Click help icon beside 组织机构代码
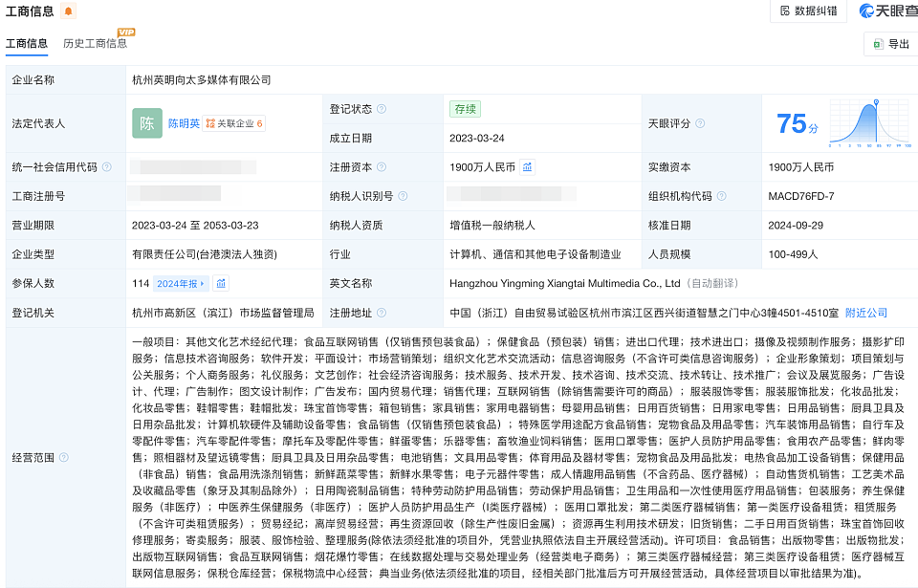This screenshot has width=918, height=588. 721,196
